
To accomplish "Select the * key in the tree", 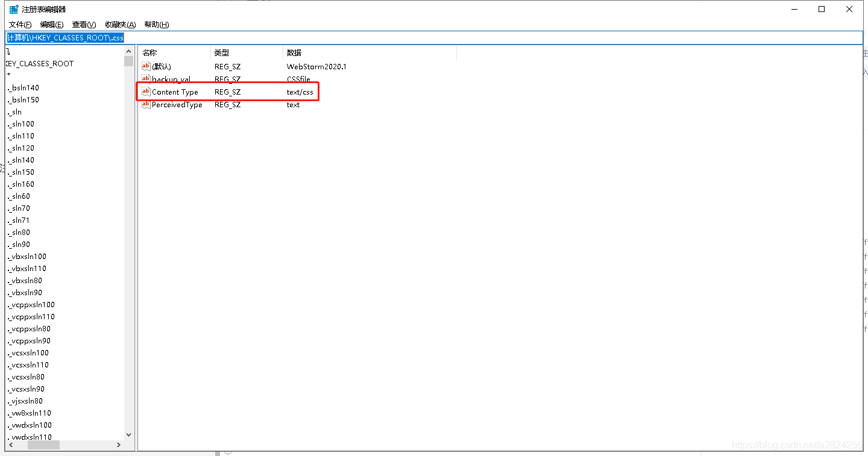I will point(9,75).
